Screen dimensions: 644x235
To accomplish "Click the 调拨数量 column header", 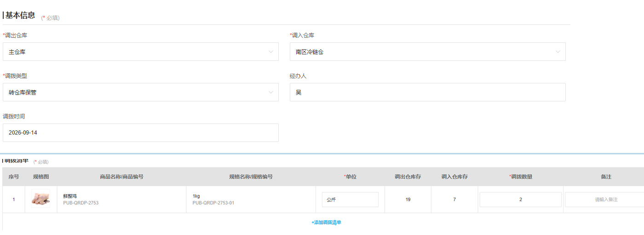I will click(x=521, y=176).
